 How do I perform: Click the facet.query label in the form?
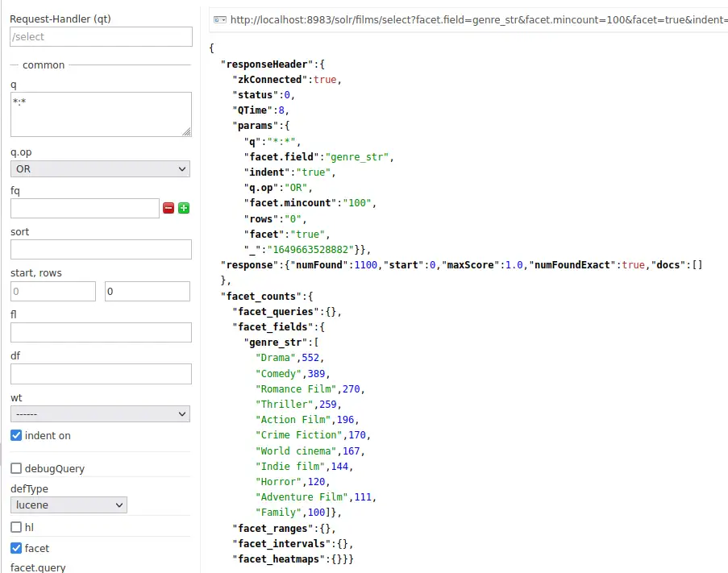[38, 567]
